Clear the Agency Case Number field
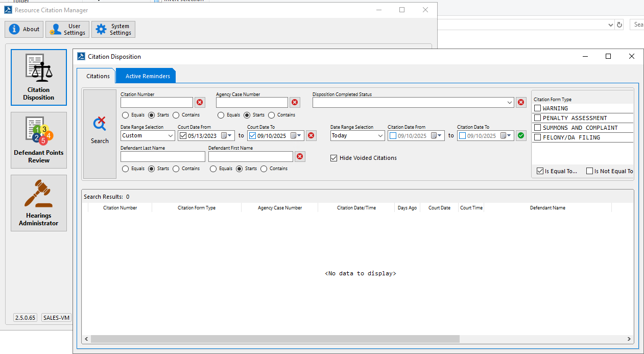The image size is (644, 354). click(x=295, y=103)
